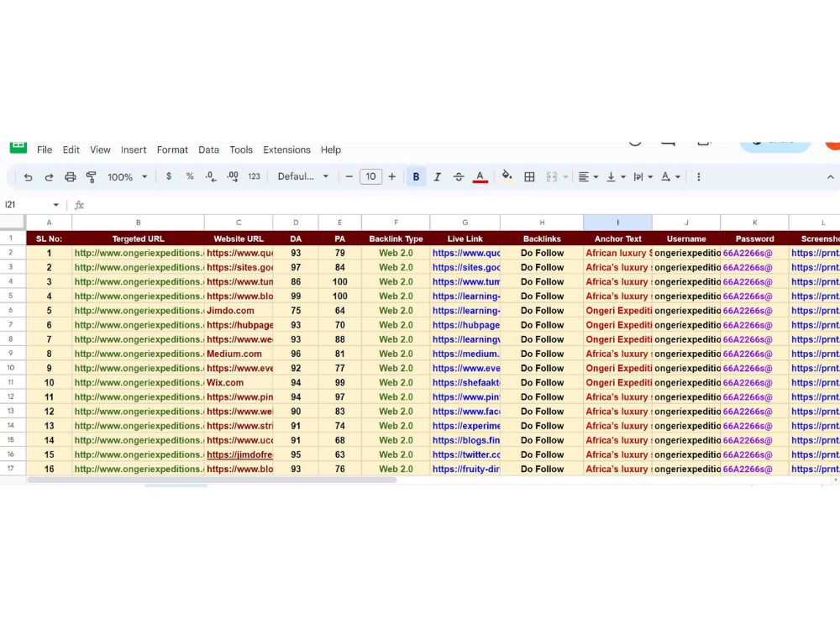Open the Tools menu

tap(241, 150)
